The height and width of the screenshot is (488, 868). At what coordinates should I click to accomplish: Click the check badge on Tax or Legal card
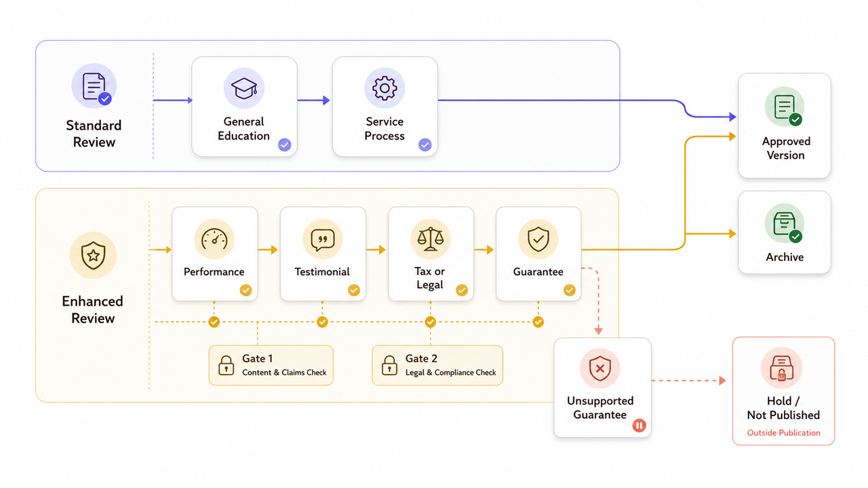pyautogui.click(x=462, y=290)
